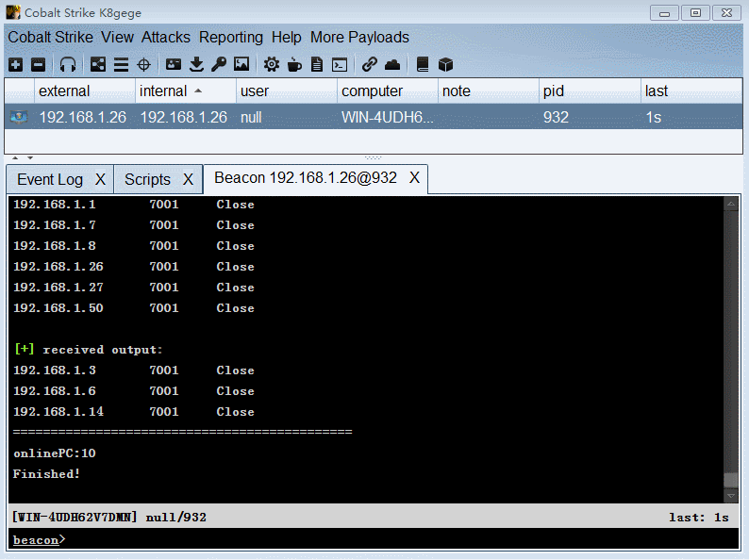749x560 pixels.
Task: Sort sessions by pid column
Action: 590,91
